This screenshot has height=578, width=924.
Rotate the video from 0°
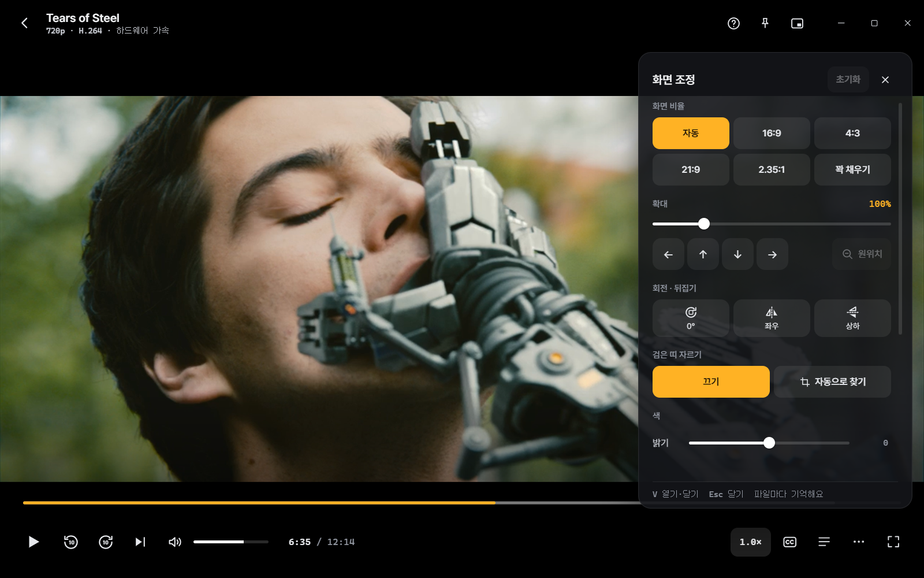[691, 318]
